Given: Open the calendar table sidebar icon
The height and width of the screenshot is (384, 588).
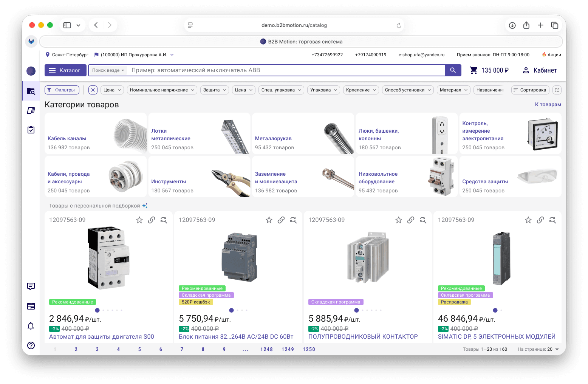Looking at the screenshot, I should point(31,306).
